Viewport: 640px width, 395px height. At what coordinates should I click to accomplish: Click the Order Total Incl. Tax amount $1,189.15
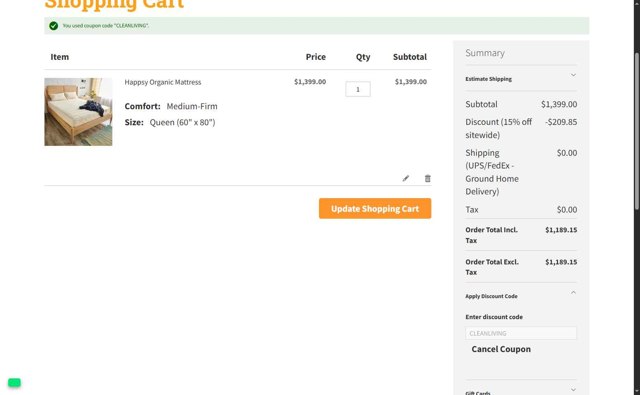pyautogui.click(x=561, y=230)
